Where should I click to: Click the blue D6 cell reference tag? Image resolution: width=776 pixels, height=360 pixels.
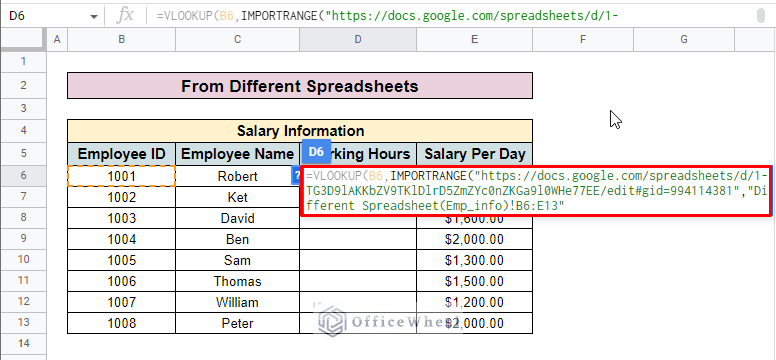316,152
